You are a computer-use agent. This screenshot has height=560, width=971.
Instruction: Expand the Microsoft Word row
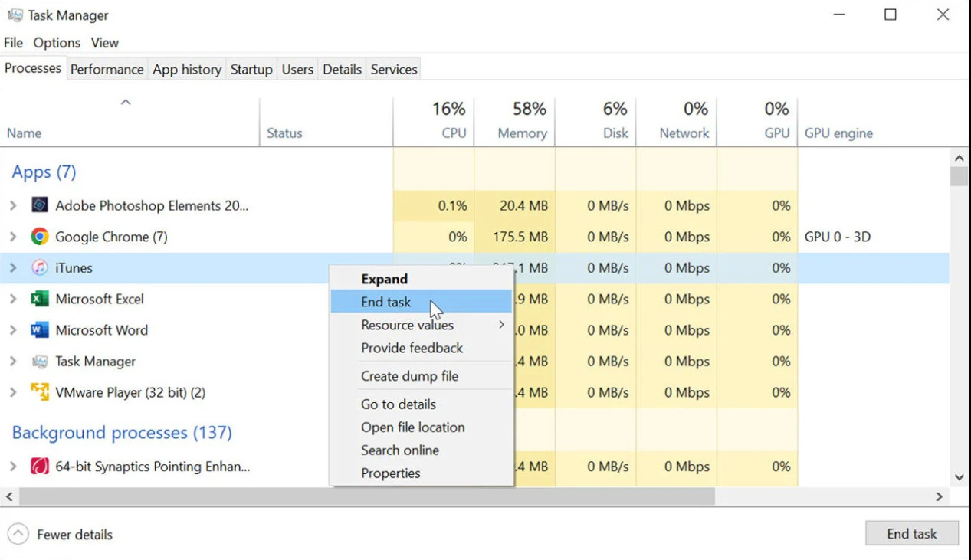pos(13,330)
